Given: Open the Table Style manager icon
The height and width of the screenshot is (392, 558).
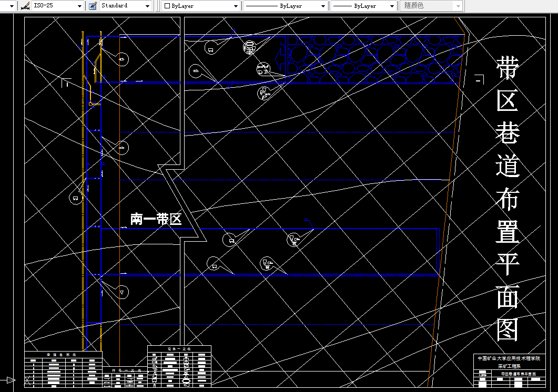Looking at the screenshot, I should 93,6.
